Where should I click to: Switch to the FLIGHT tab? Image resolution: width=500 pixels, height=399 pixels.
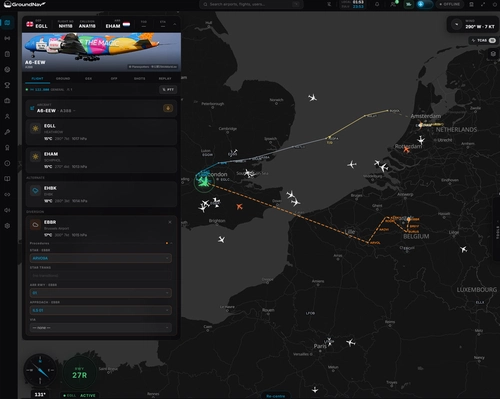[37, 79]
